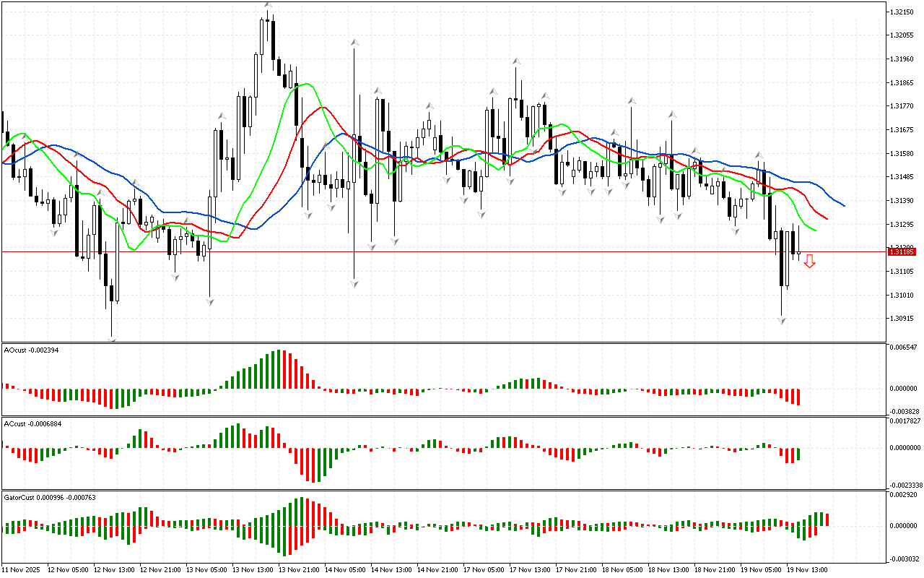Click fractal up arrow above the 14 Nov long wick

[354, 43]
